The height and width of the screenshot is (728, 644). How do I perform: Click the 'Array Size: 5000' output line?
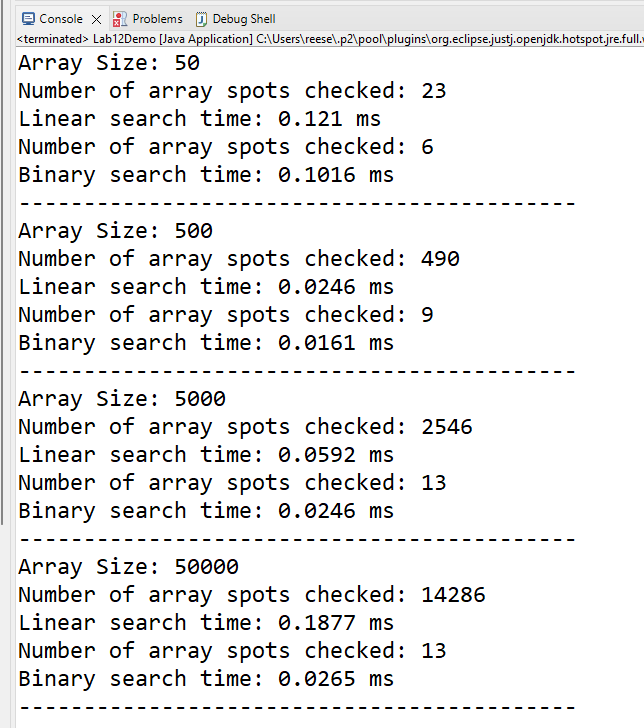(122, 399)
